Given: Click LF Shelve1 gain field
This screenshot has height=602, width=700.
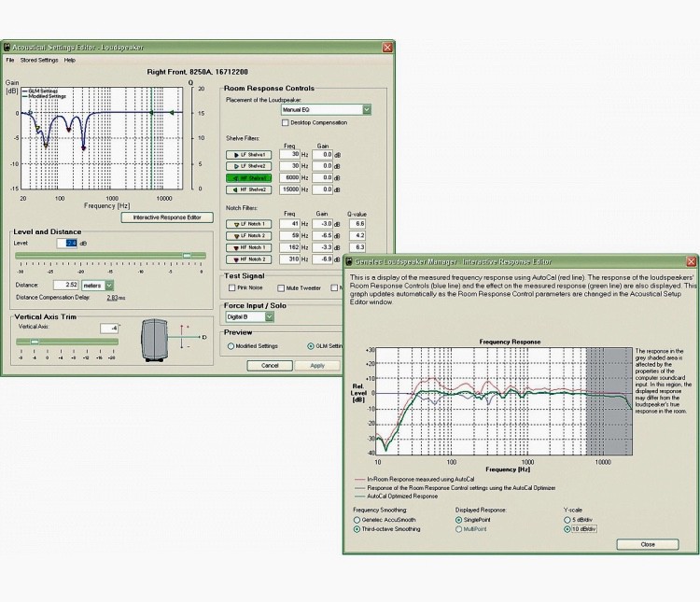Looking at the screenshot, I should click(x=322, y=155).
